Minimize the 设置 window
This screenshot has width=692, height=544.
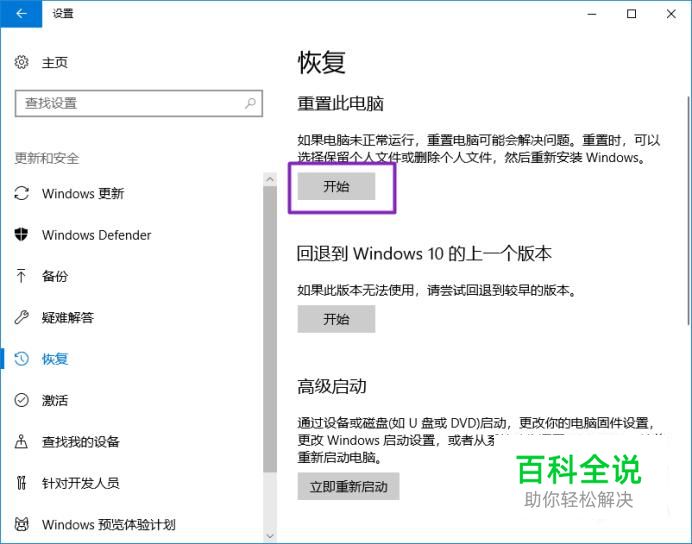(x=592, y=14)
